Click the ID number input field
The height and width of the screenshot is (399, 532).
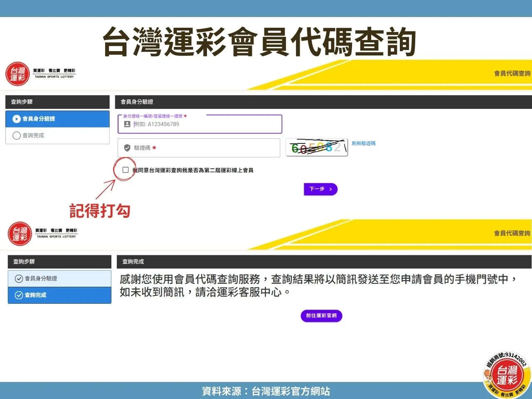click(200, 124)
